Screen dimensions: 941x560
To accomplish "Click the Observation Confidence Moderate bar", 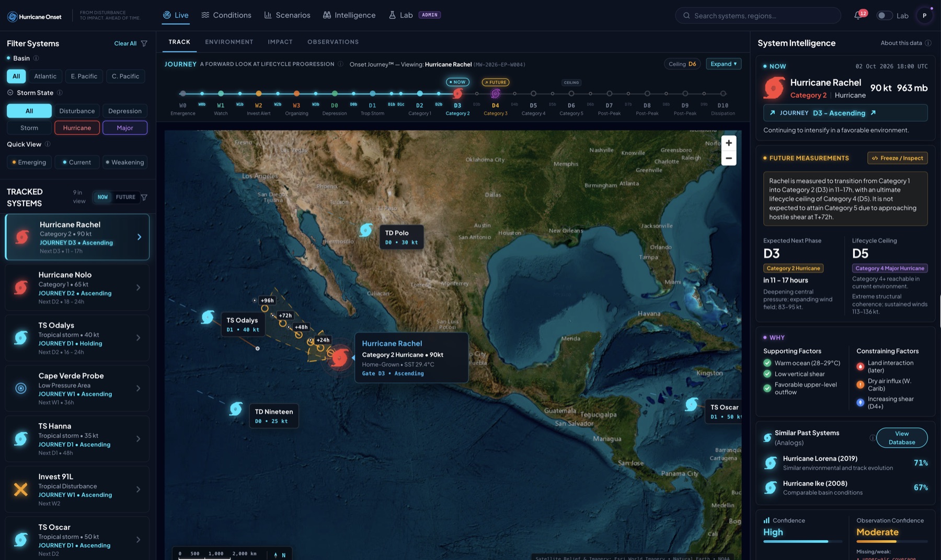I will tap(892, 541).
